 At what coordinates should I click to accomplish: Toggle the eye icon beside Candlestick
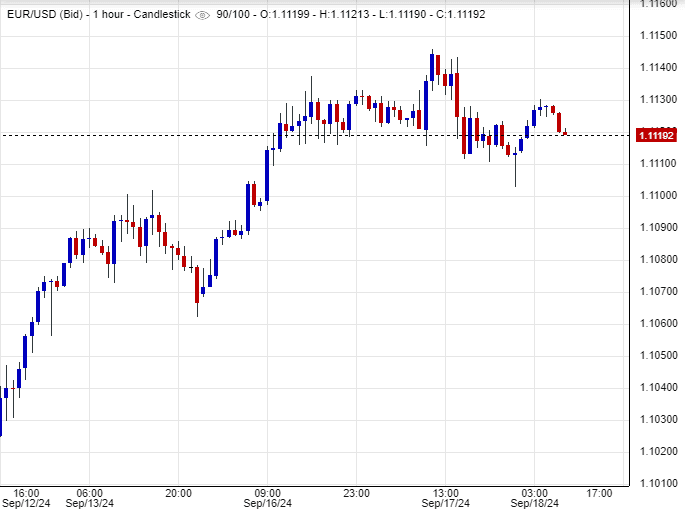pyautogui.click(x=202, y=15)
